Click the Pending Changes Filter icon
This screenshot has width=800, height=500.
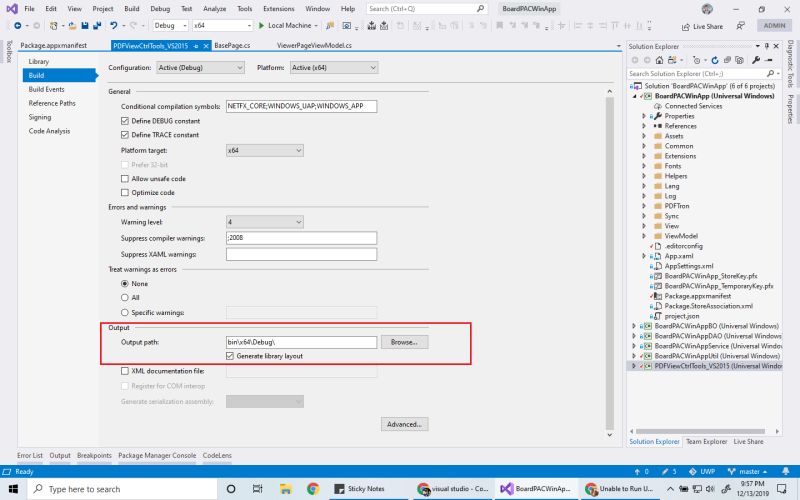[697, 60]
